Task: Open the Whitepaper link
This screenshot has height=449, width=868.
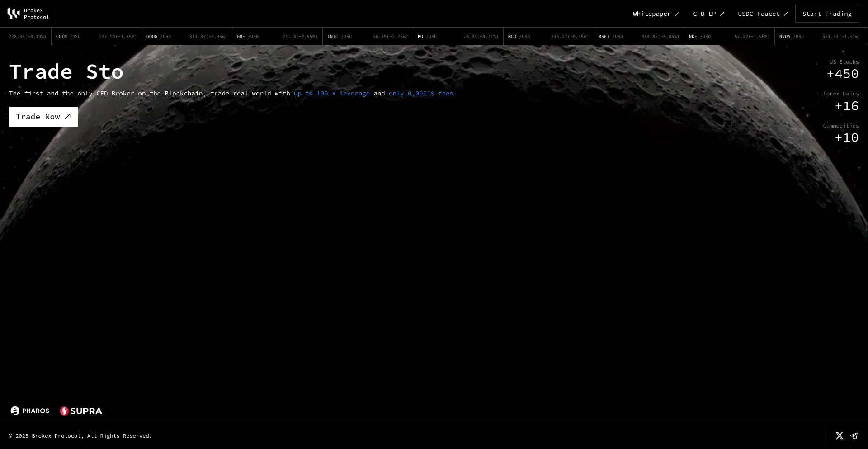Action: (651, 14)
